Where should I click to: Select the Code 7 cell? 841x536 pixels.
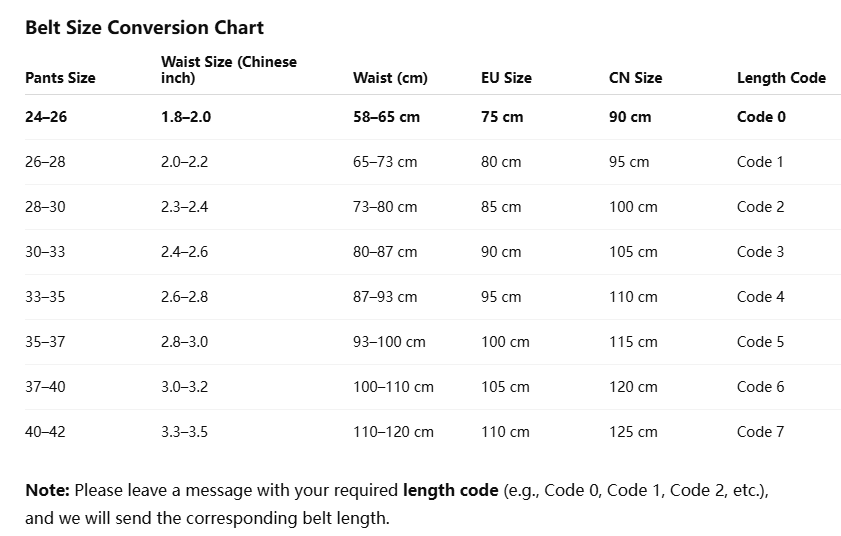pos(760,432)
